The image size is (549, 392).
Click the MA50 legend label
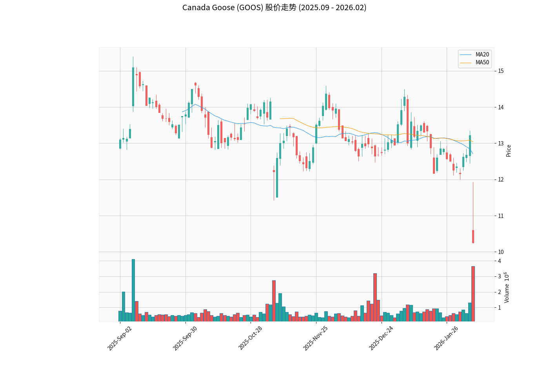[x=482, y=62]
